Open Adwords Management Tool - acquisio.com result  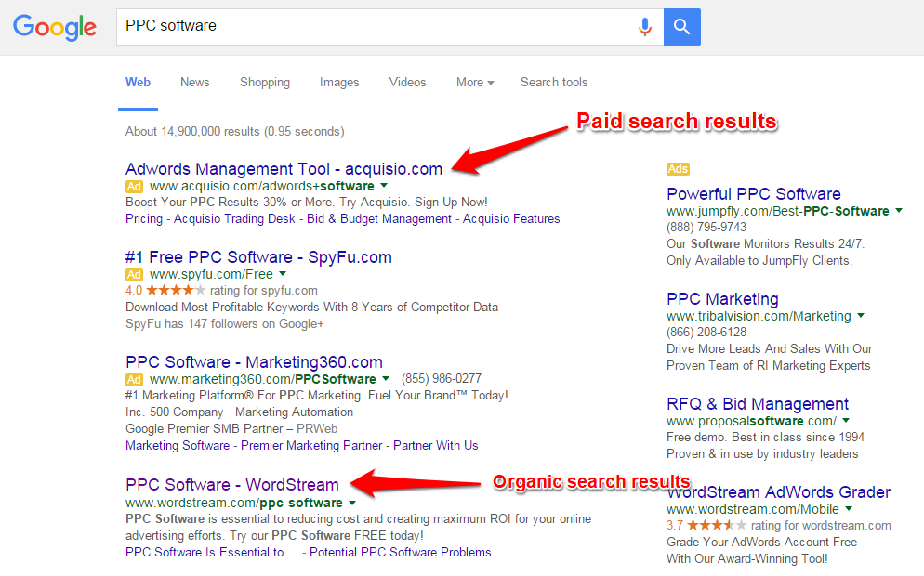(x=284, y=169)
